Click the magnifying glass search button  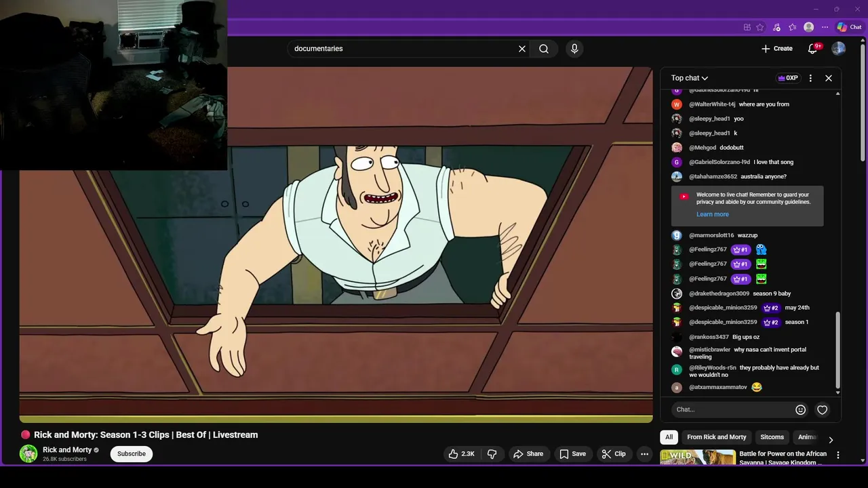(544, 49)
